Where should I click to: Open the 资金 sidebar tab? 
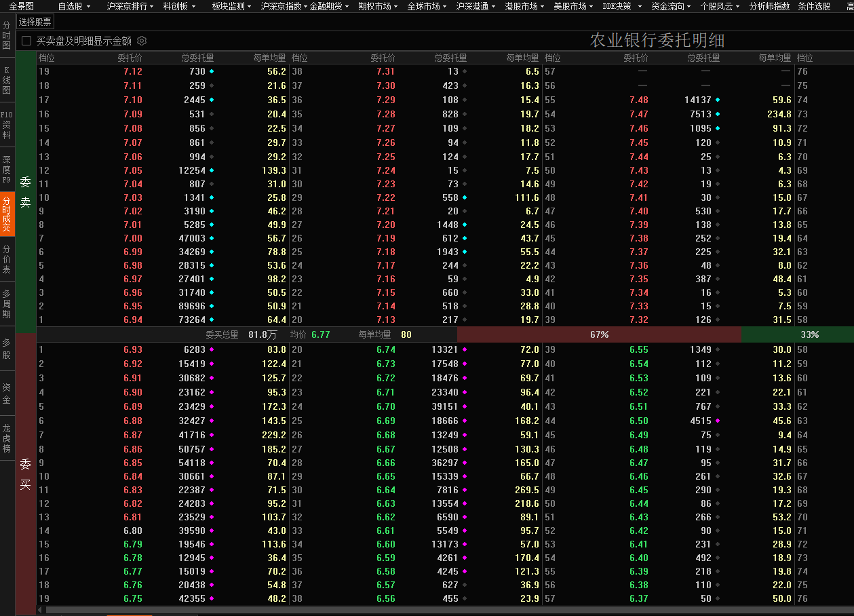click(x=7, y=393)
